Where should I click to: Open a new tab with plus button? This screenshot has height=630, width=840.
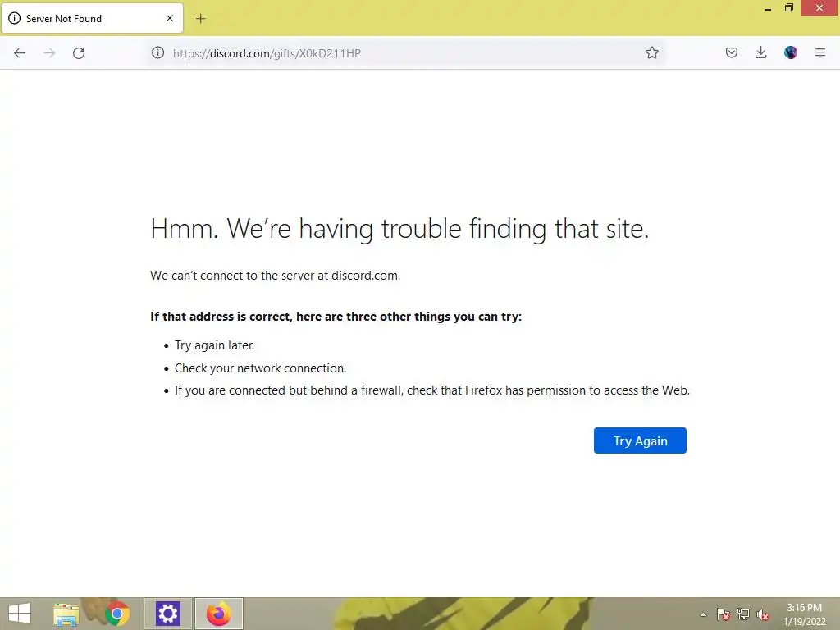(200, 19)
